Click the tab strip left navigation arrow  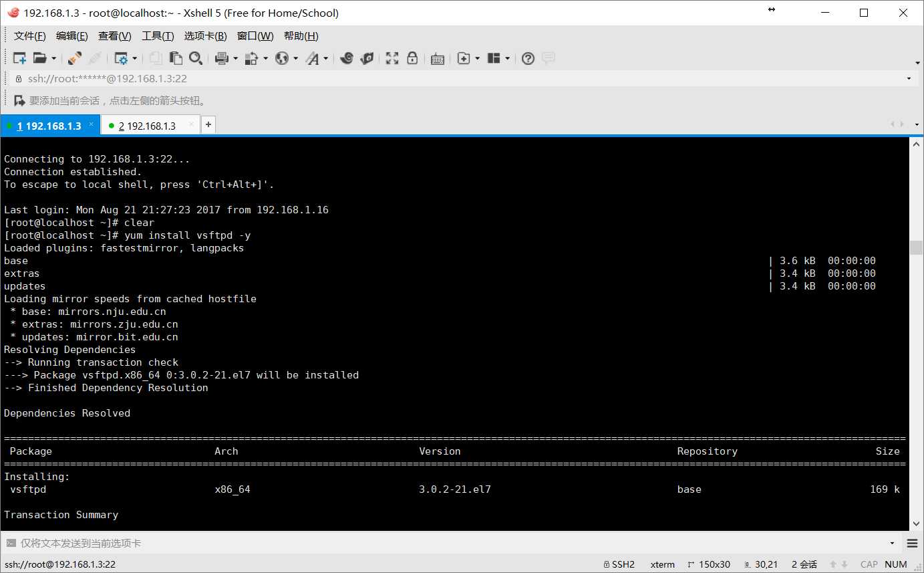click(892, 124)
